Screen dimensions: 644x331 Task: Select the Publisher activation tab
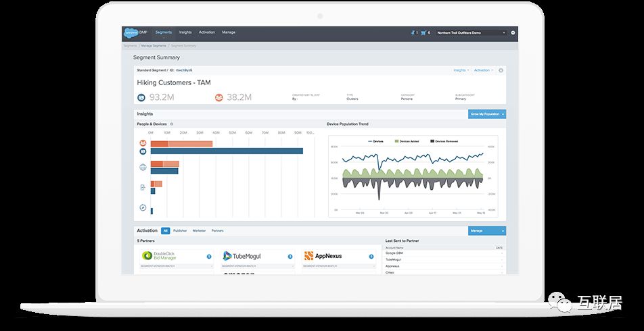click(x=180, y=231)
